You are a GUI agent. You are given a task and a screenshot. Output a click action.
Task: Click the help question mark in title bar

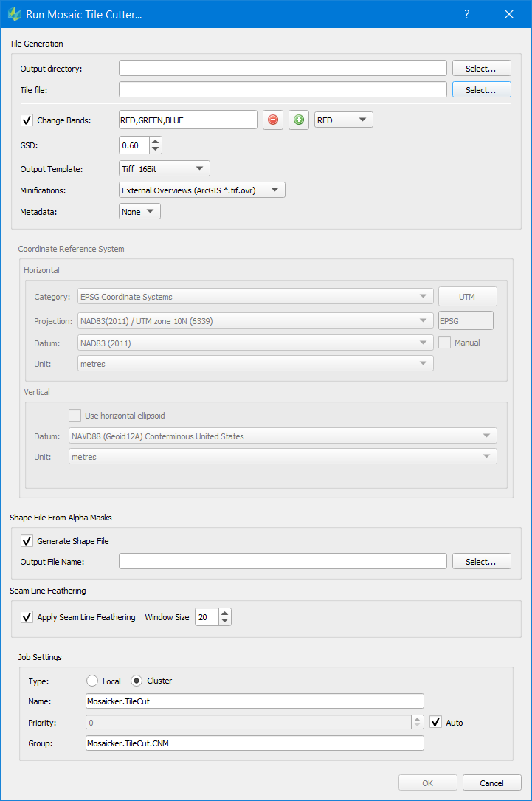pos(466,15)
